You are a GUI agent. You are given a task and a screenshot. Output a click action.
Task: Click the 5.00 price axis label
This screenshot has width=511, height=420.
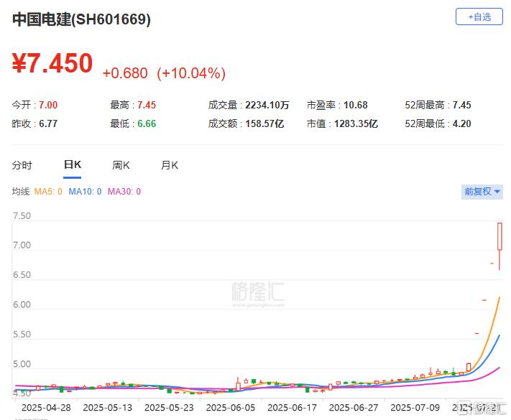22,364
